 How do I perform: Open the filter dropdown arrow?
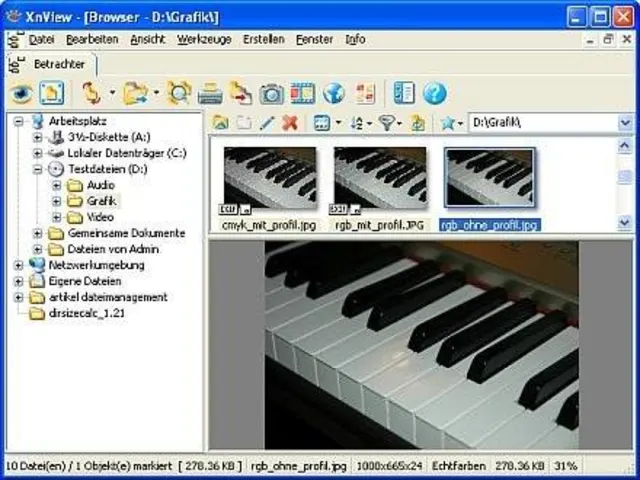(x=399, y=123)
